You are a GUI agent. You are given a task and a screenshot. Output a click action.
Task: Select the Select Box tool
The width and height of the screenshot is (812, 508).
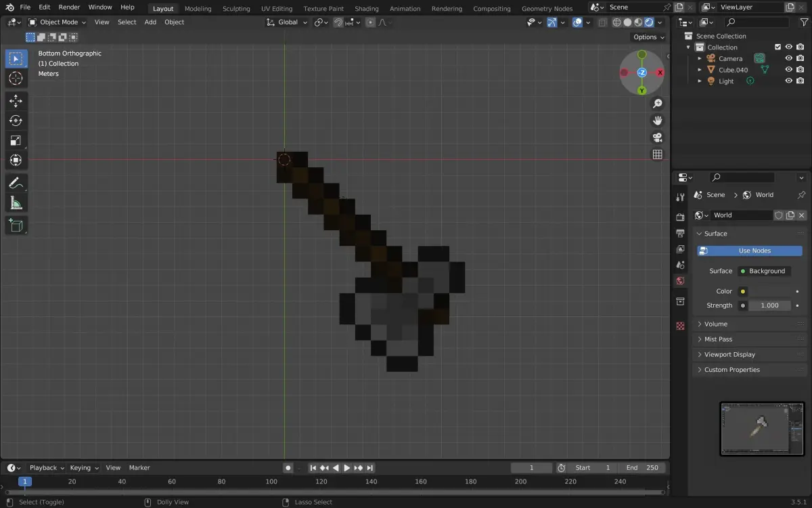point(16,58)
